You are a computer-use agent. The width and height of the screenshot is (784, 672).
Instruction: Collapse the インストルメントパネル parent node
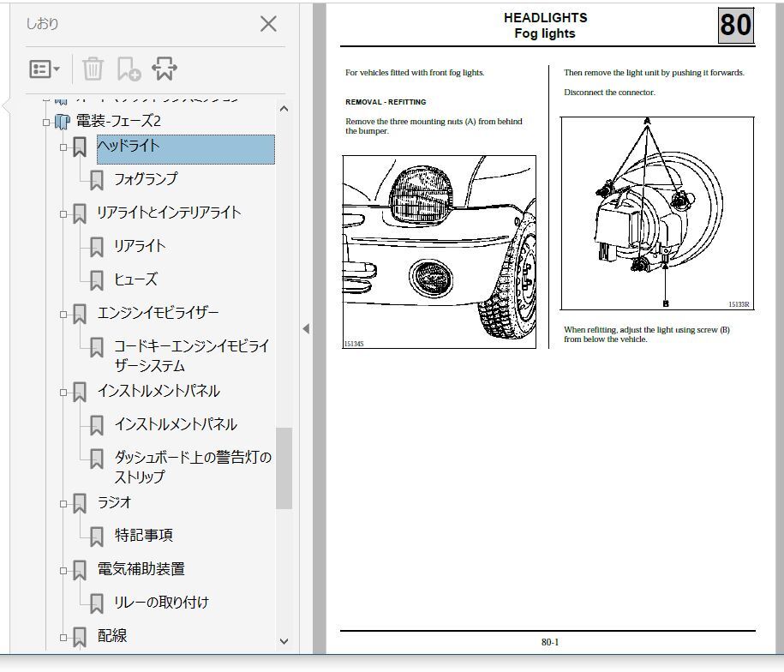63,392
